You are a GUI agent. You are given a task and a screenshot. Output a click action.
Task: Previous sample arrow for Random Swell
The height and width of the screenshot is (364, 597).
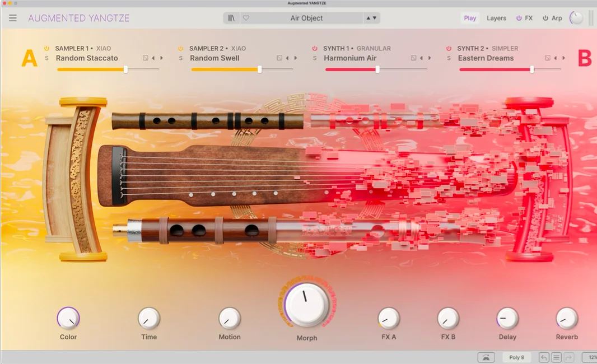point(287,58)
